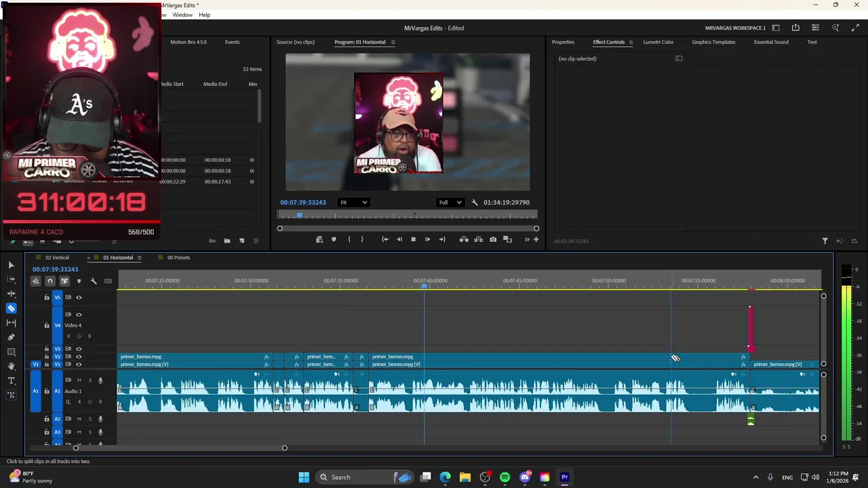Open 01 Horizontal sequence panel menu

point(139,258)
